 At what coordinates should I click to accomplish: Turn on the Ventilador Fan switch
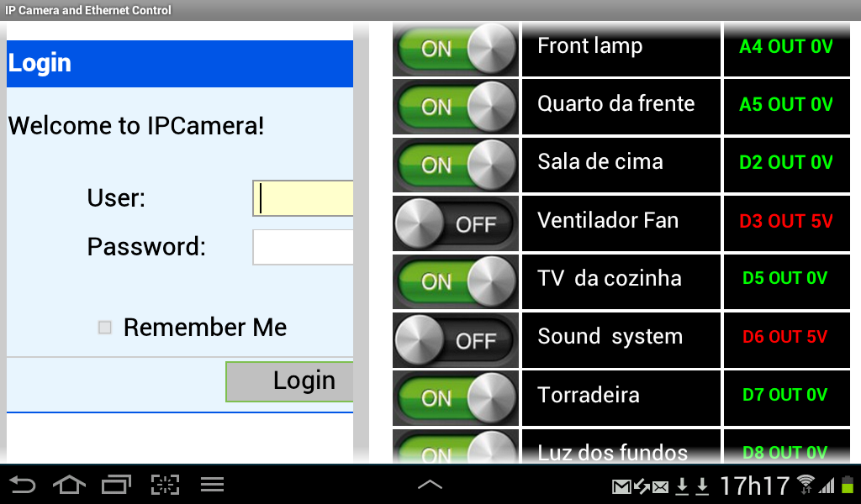(456, 223)
